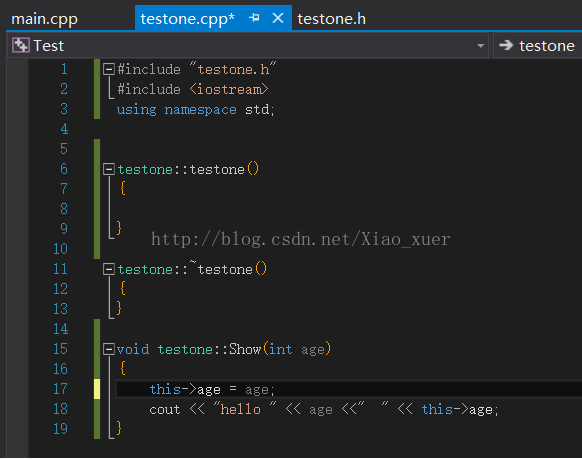This screenshot has width=582, height=459.
Task: Click the cout statement on line 18
Action: (x=324, y=409)
